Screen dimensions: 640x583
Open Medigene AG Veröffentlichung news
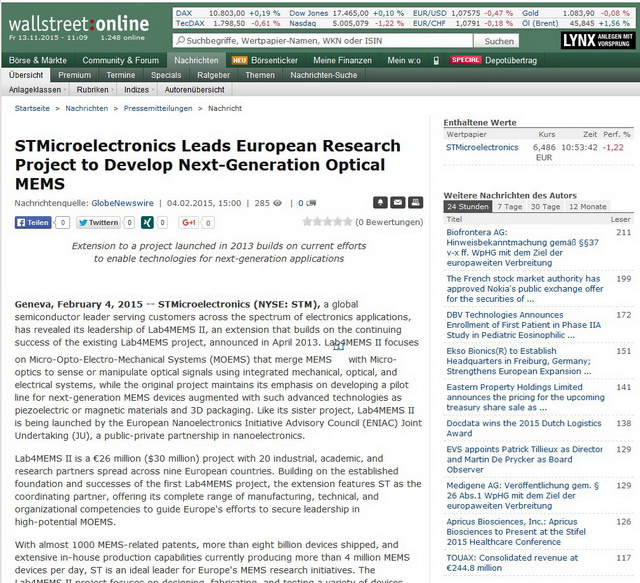[x=522, y=496]
